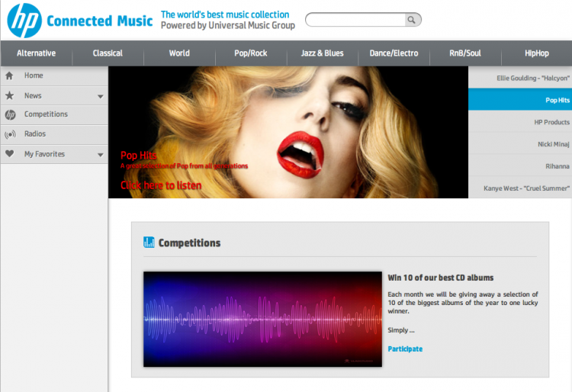Click the red Pop Hits banner title
This screenshot has height=392, width=572.
(x=139, y=156)
